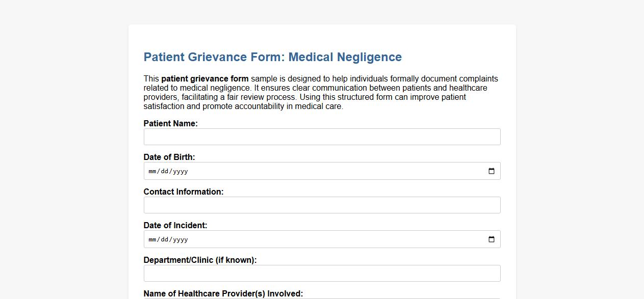
Task: Click the bold patient grievance form text
Action: click(x=205, y=78)
